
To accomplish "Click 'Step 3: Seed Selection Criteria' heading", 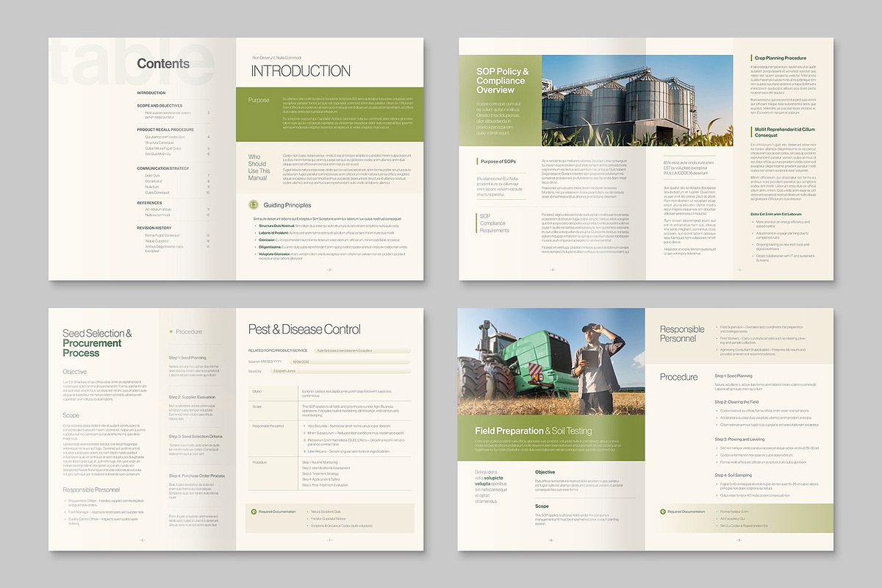I will (x=196, y=437).
